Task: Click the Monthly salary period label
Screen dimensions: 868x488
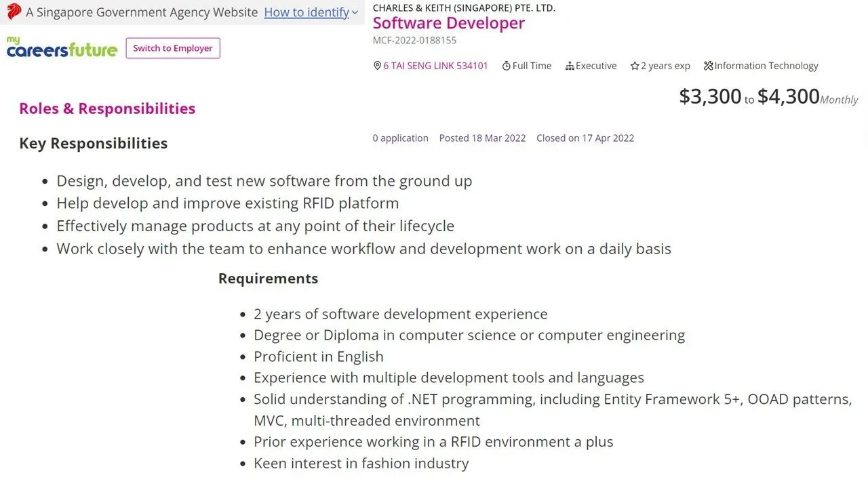Action: pyautogui.click(x=840, y=100)
